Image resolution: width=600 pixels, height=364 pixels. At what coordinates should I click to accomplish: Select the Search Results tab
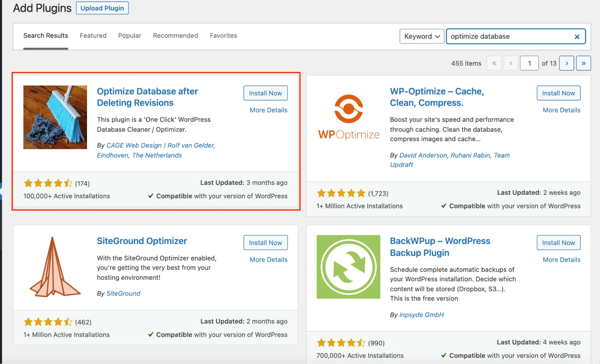46,35
